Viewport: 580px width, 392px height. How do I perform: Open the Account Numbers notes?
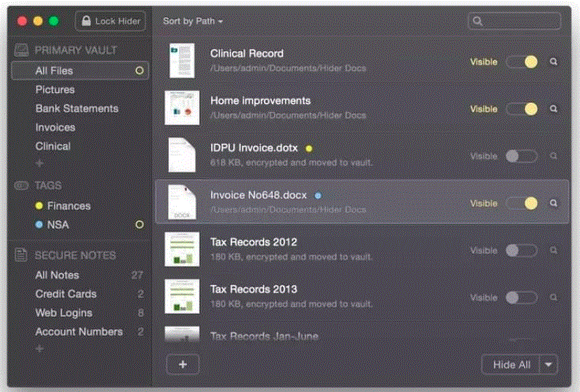tap(78, 331)
